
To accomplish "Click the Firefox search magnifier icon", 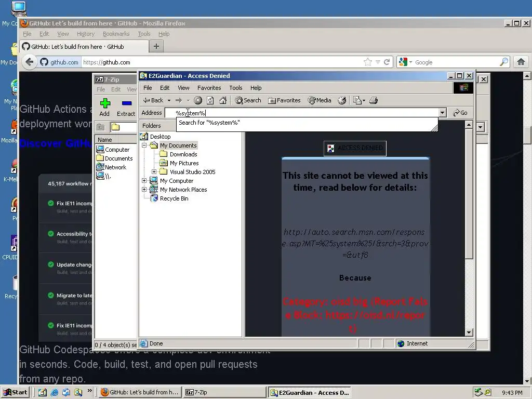I will pyautogui.click(x=504, y=62).
